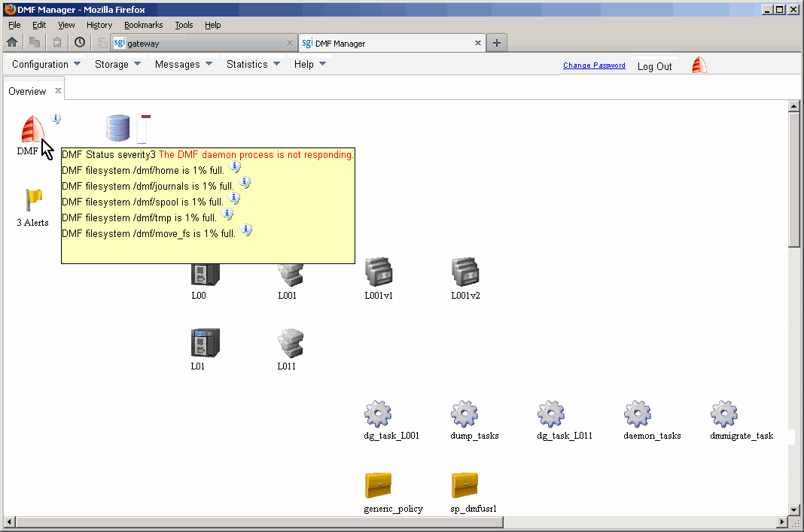Select the L01 library icon
The height and width of the screenshot is (532, 804).
[x=205, y=343]
